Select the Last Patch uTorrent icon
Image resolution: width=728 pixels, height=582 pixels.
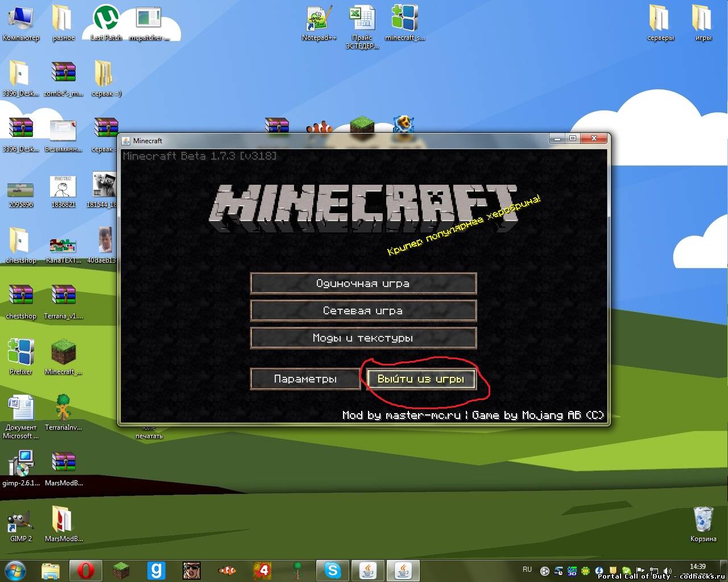(x=106, y=23)
